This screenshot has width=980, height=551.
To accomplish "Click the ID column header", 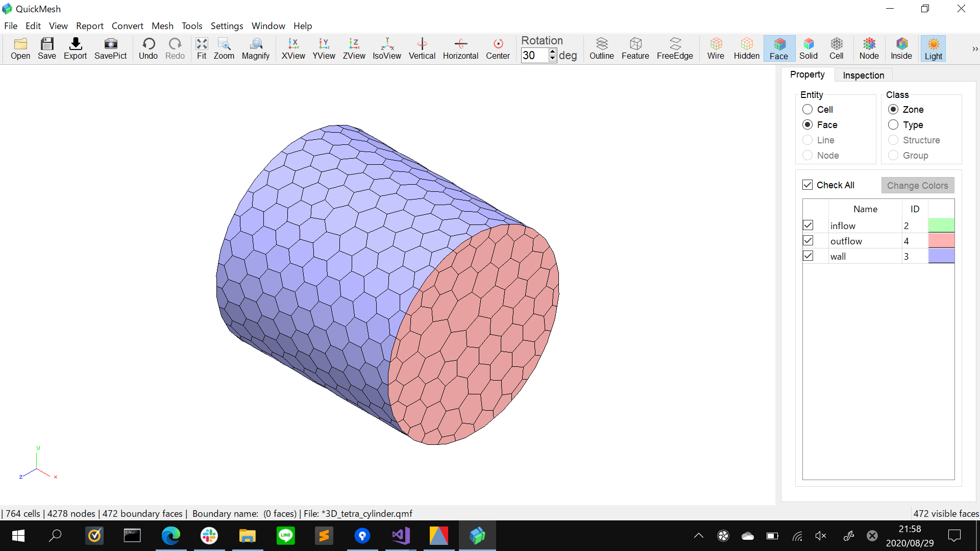I will tap(915, 209).
